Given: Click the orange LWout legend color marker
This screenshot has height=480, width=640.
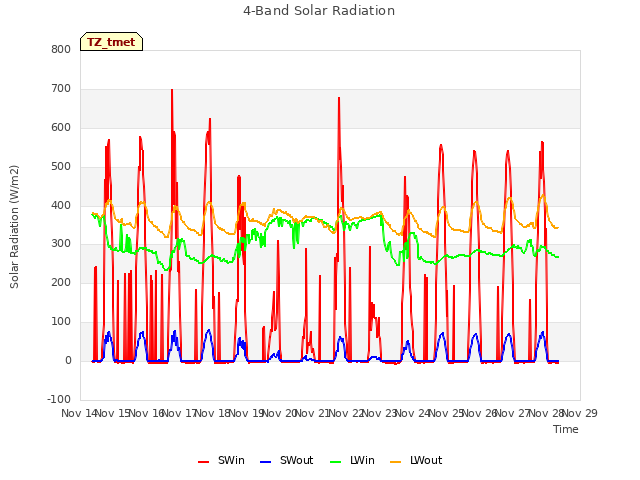Looking at the screenshot, I should (396, 462).
